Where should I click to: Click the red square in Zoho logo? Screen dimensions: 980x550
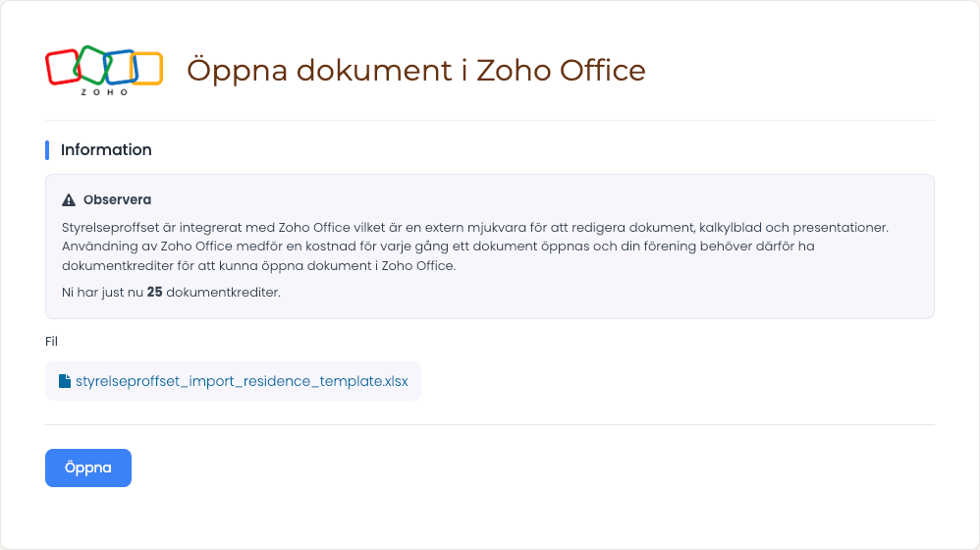[x=63, y=67]
